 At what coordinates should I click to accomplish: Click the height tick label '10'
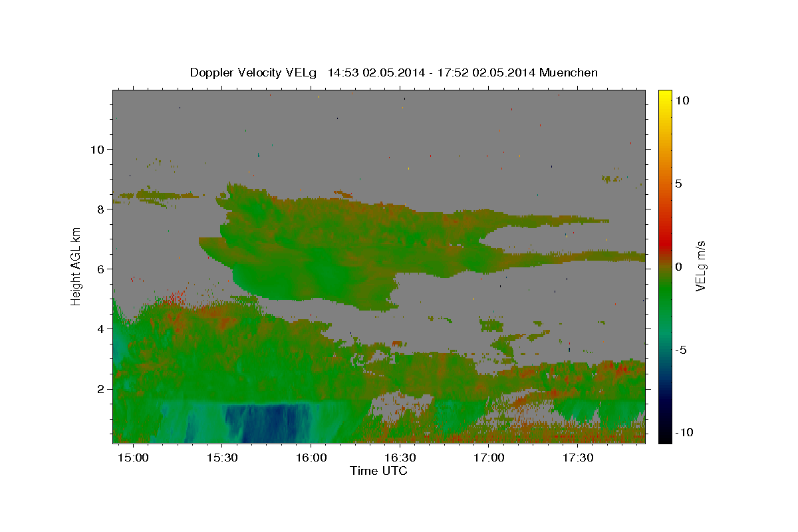99,150
